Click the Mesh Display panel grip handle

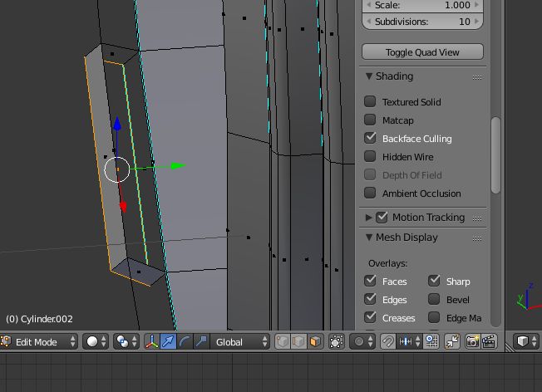(477, 238)
